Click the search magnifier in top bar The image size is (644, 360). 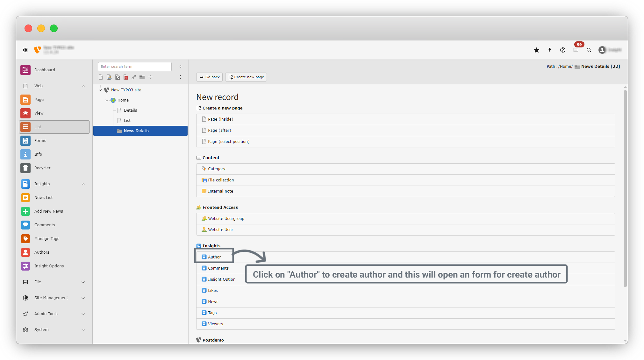(x=589, y=50)
